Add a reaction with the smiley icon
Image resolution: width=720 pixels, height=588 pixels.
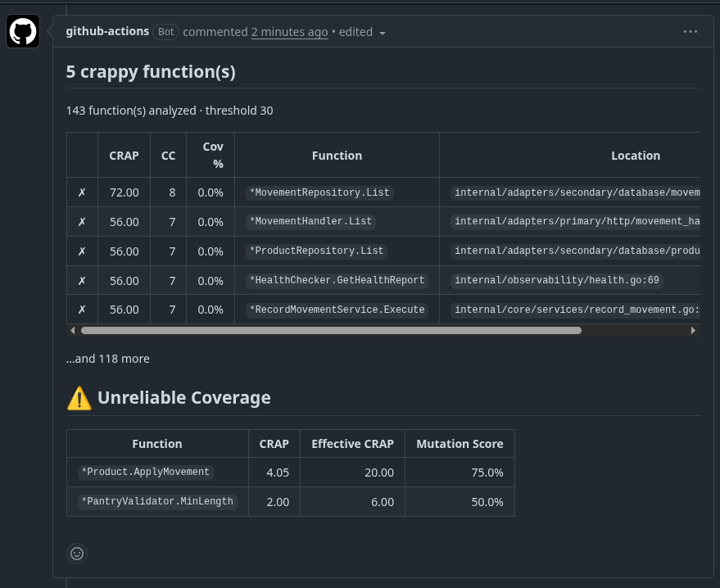(77, 554)
